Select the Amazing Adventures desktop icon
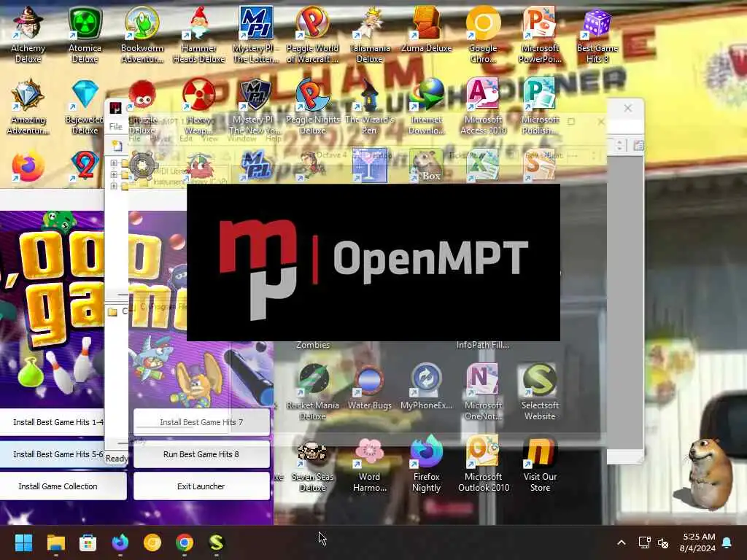Screen dimensions: 747x560 pyautogui.click(x=28, y=106)
